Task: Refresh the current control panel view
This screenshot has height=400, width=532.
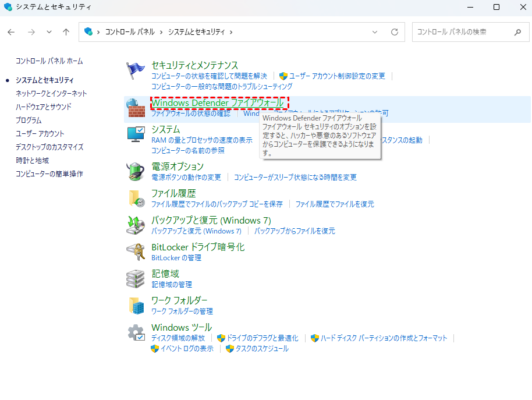Action: click(x=395, y=32)
